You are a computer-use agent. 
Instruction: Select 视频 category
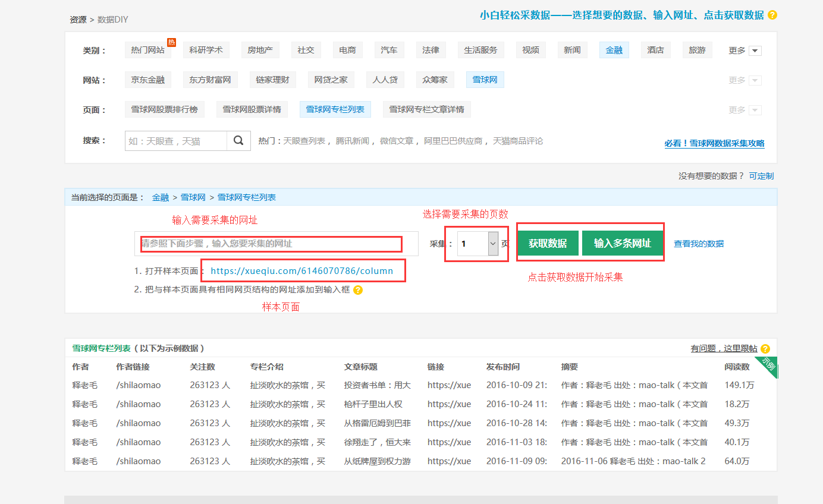pos(531,50)
